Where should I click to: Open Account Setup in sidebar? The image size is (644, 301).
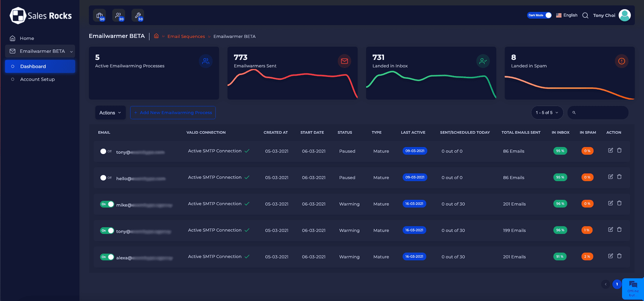(x=37, y=79)
